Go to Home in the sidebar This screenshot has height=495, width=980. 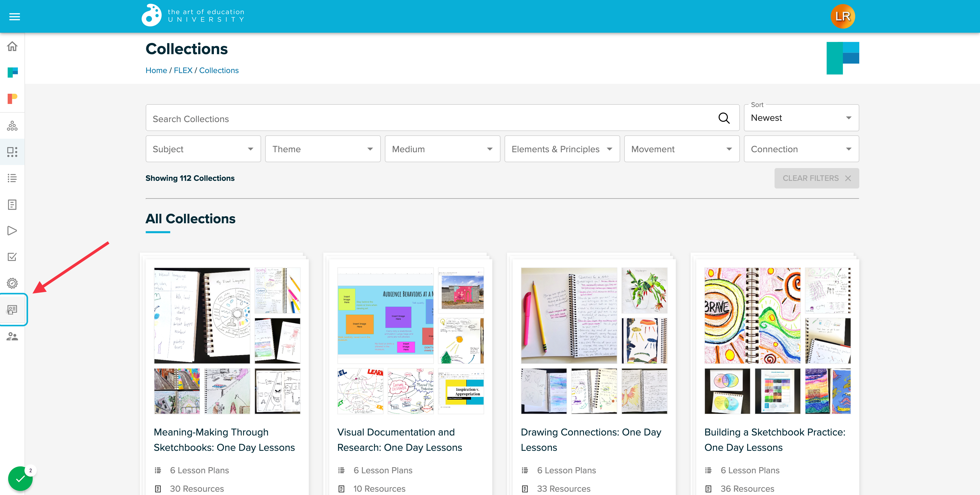coord(12,46)
